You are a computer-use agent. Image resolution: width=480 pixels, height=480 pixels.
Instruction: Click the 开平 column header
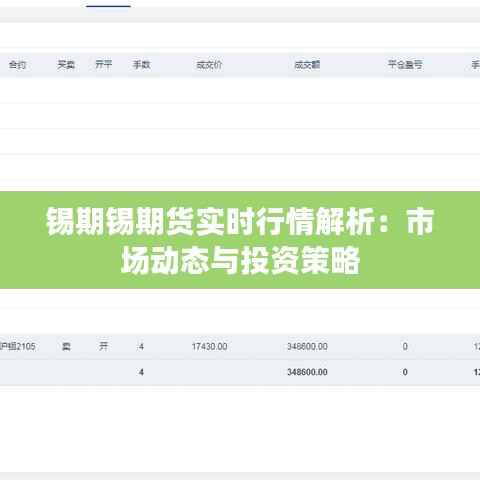pyautogui.click(x=104, y=64)
